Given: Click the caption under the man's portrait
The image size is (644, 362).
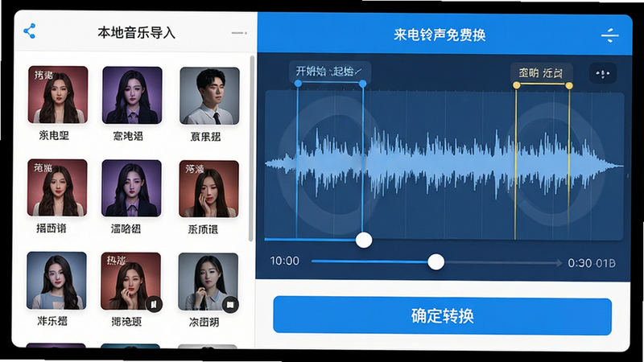Looking at the screenshot, I should tap(206, 137).
